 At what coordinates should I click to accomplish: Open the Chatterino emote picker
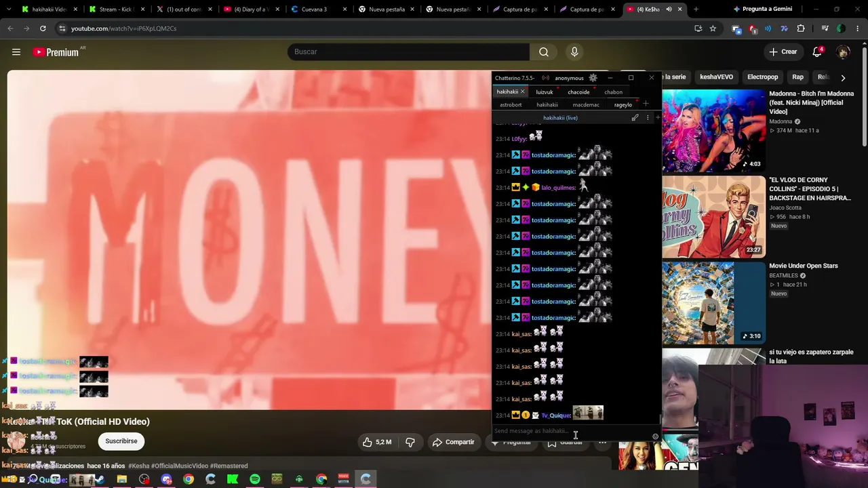(x=655, y=436)
